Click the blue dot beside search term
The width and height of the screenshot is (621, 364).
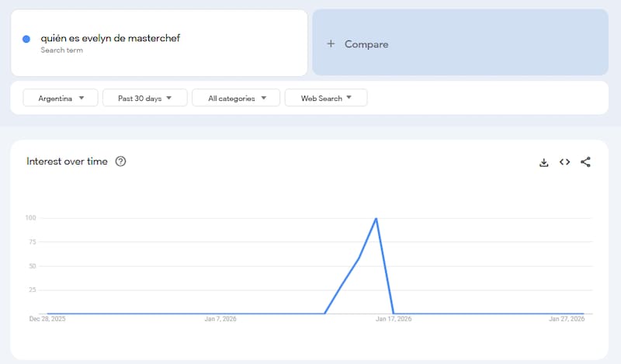pos(26,39)
